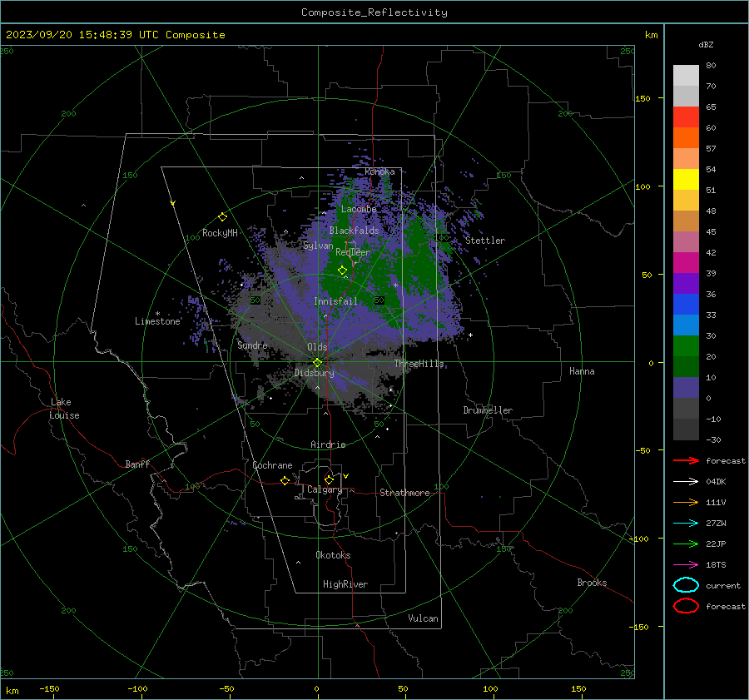Image resolution: width=749 pixels, height=700 pixels.
Task: Click the orange 111V arrow in legend
Action: (686, 502)
